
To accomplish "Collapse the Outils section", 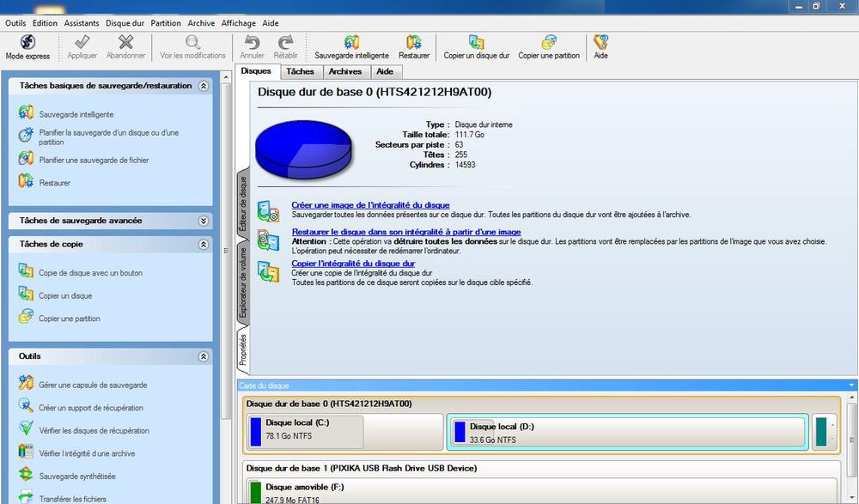I will coord(204,356).
